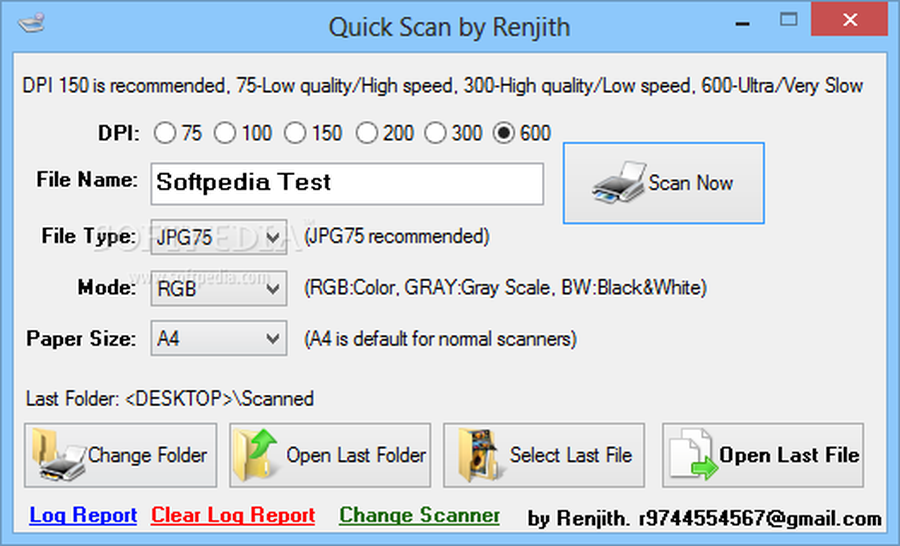
Task: Click the Open Last Folder button
Action: click(330, 455)
